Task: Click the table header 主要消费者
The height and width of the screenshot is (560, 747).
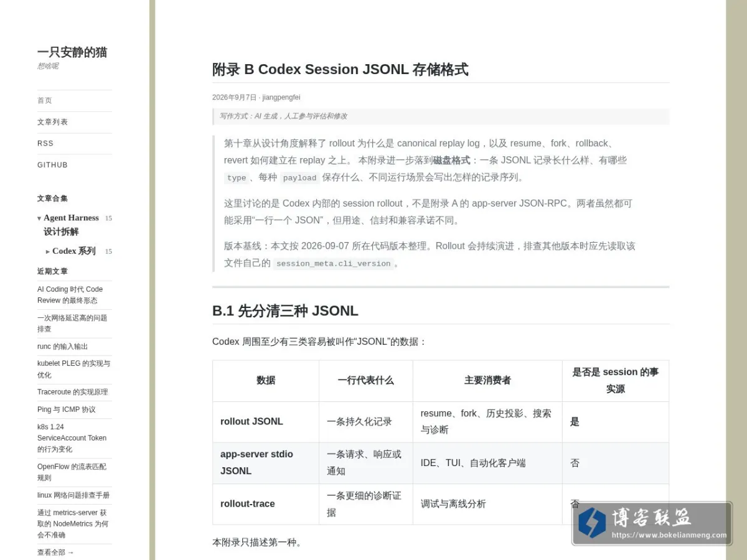Action: coord(487,380)
